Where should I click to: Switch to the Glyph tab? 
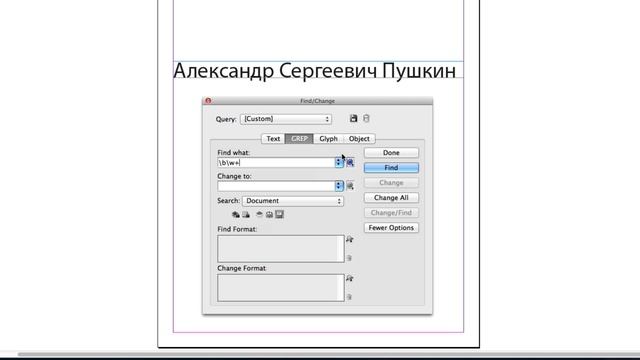point(329,139)
